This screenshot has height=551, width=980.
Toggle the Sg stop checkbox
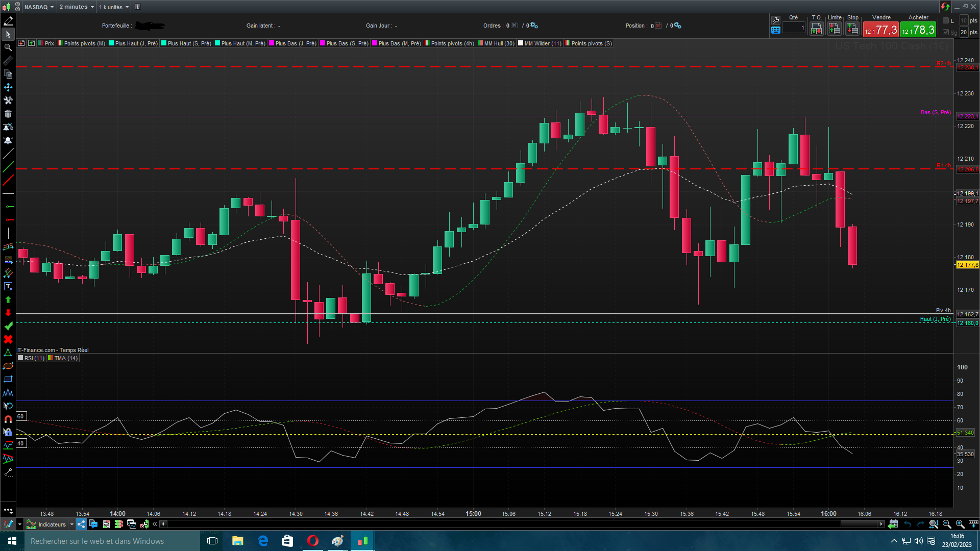946,32
